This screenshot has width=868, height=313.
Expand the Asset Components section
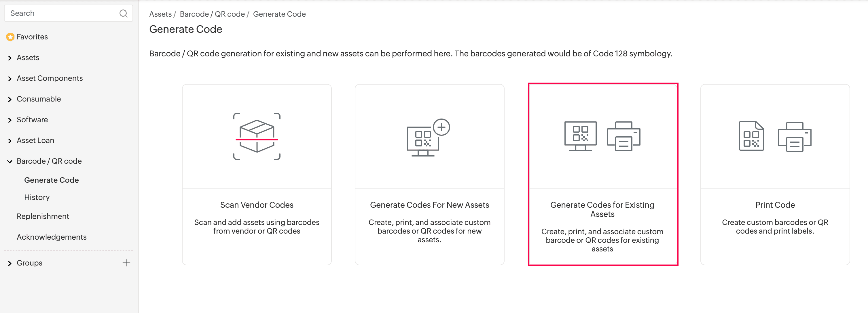click(10, 79)
